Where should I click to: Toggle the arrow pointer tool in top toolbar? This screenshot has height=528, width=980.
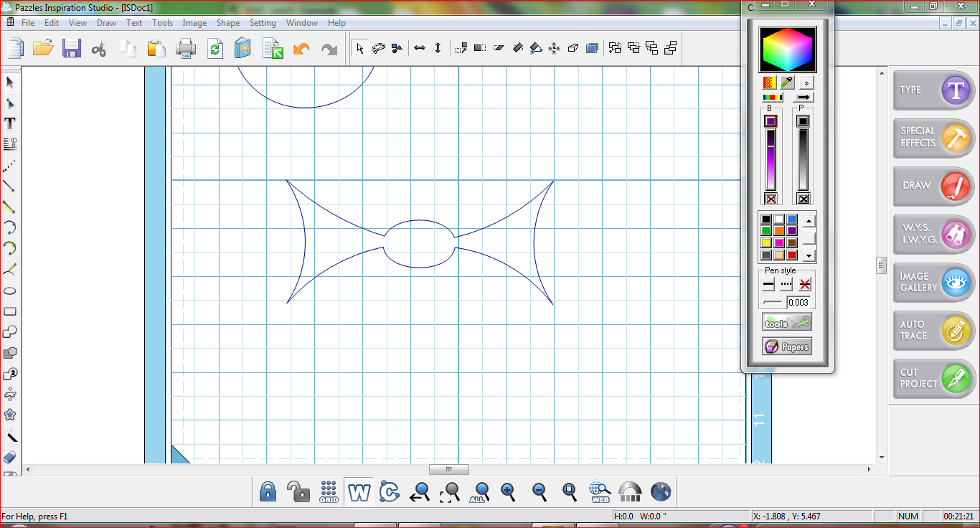(x=360, y=48)
